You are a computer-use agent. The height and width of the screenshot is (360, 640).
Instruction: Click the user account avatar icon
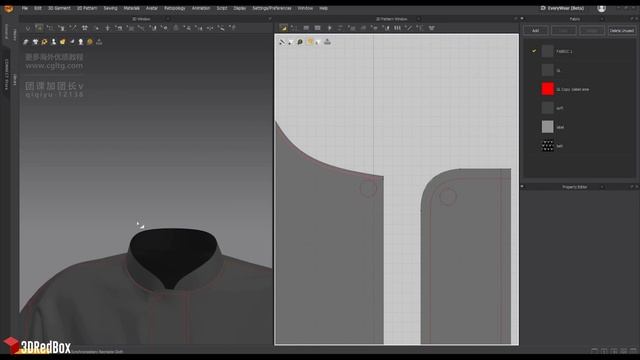(x=601, y=8)
